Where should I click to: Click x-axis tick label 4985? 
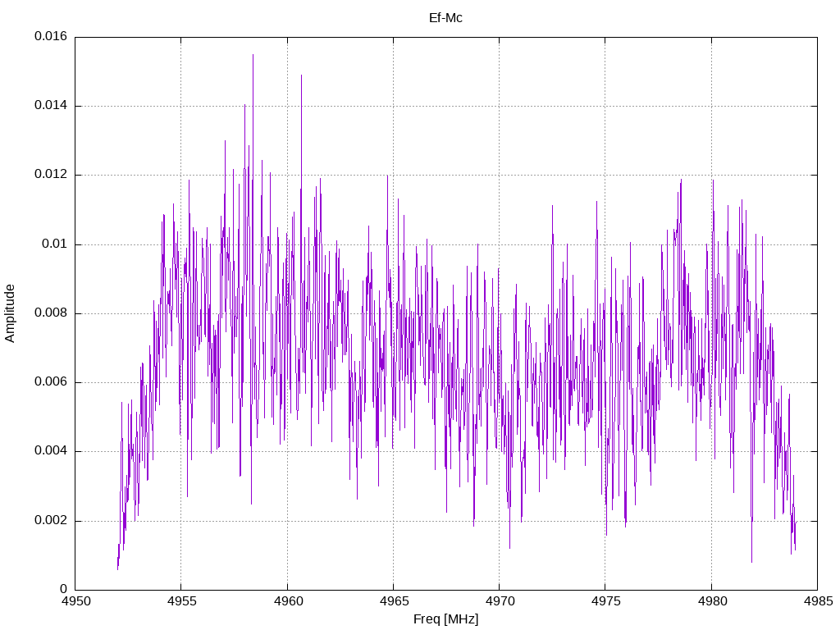(818, 601)
